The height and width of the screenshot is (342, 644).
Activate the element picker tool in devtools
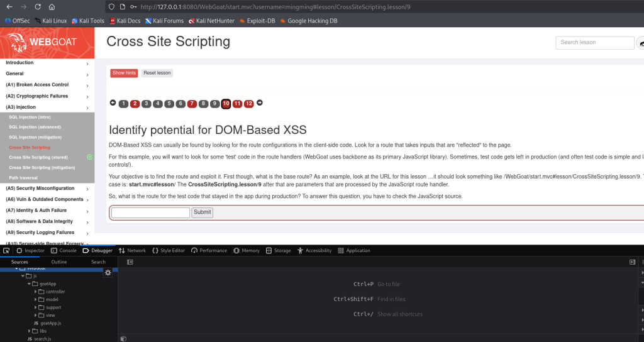[x=6, y=250]
